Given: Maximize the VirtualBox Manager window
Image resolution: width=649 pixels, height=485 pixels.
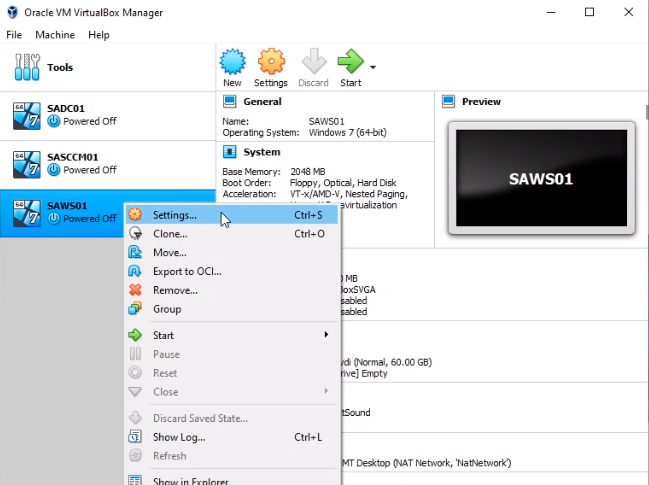Looking at the screenshot, I should pyautogui.click(x=589, y=12).
